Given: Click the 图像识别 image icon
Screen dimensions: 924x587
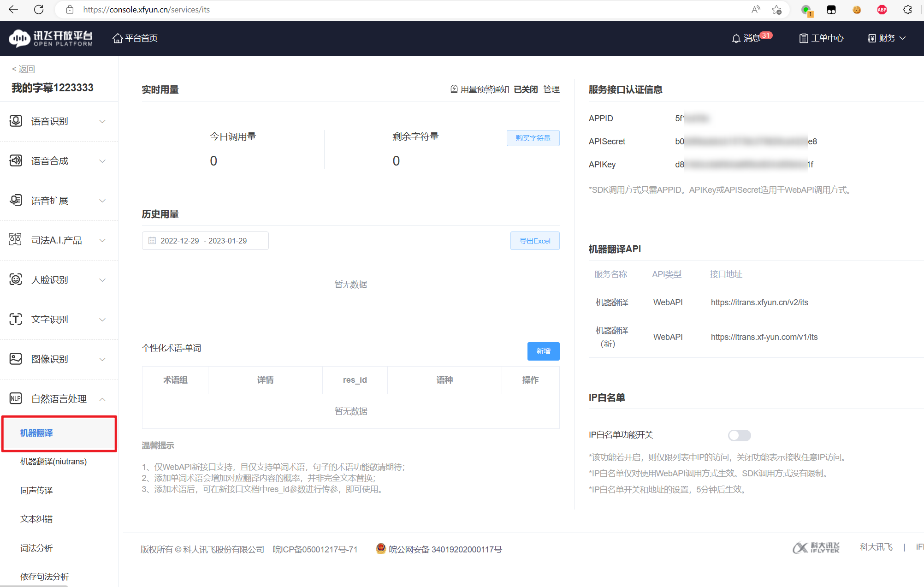Looking at the screenshot, I should 16,359.
